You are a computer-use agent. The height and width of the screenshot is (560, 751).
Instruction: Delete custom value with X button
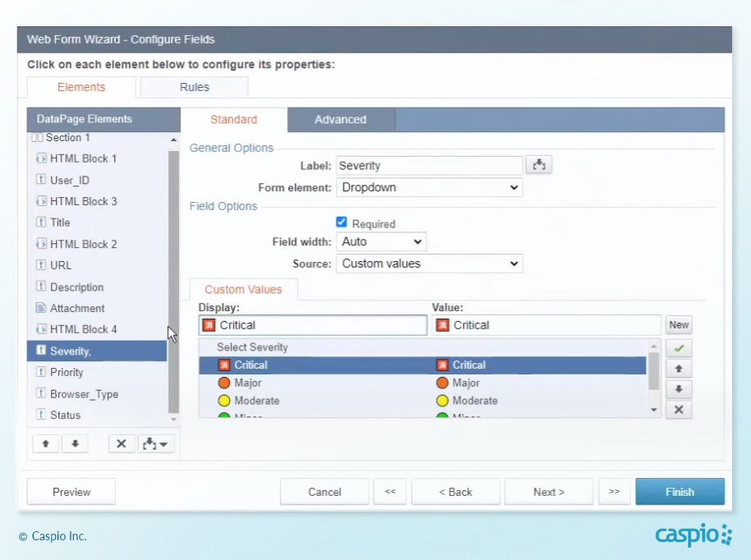pyautogui.click(x=678, y=410)
